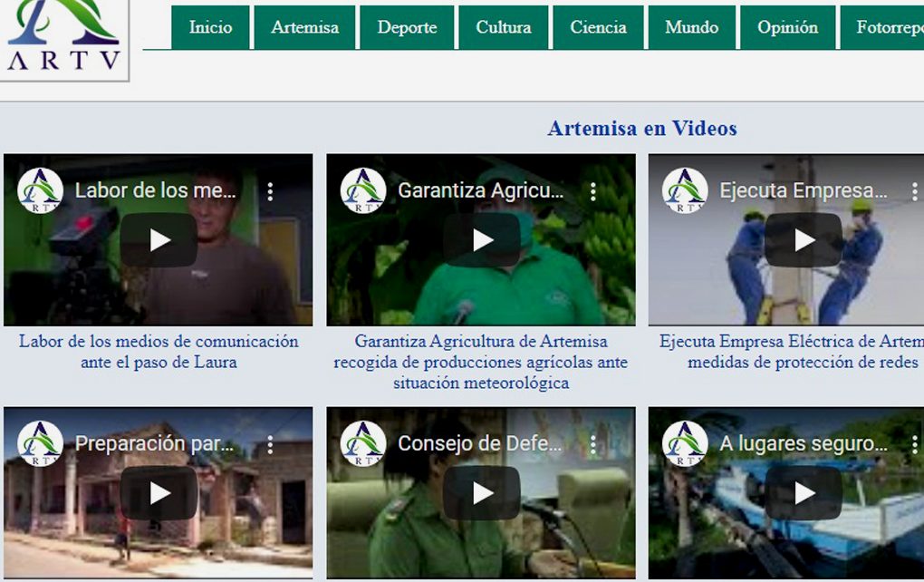924x582 pixels.
Task: Play the 'Labor de los me...' video
Action: (159, 240)
